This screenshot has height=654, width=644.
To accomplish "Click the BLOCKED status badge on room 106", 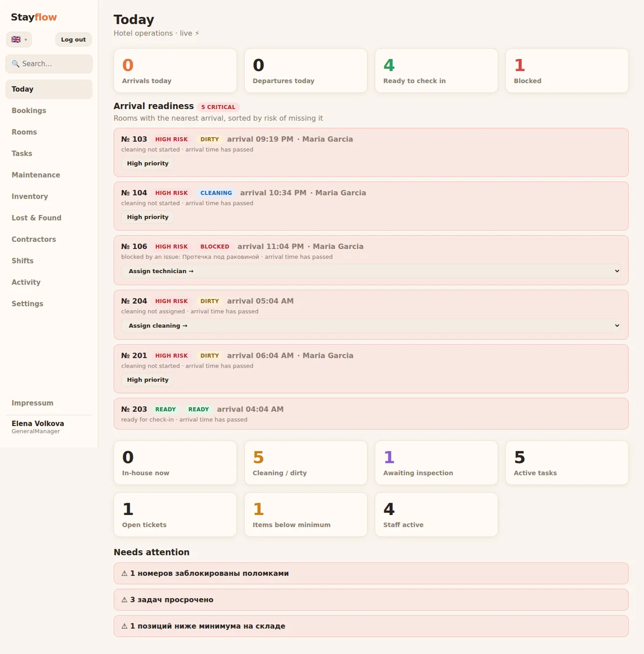I will click(x=215, y=247).
